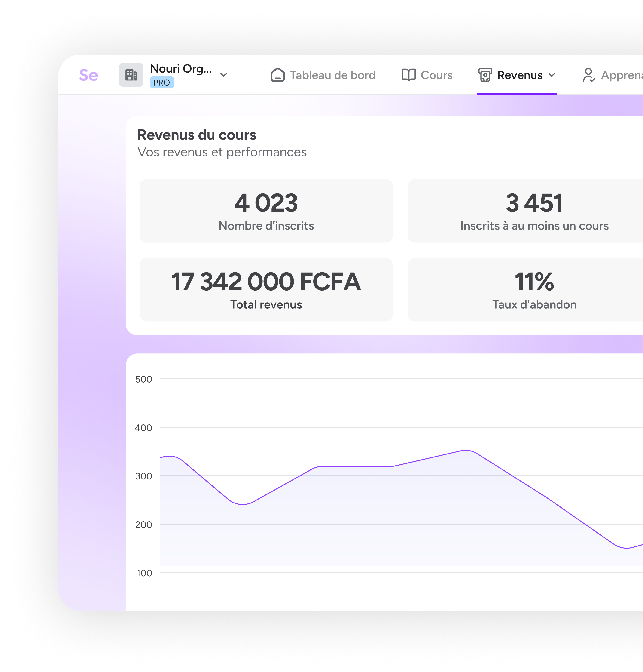
Task: Click the Se logo
Action: pyautogui.click(x=88, y=75)
